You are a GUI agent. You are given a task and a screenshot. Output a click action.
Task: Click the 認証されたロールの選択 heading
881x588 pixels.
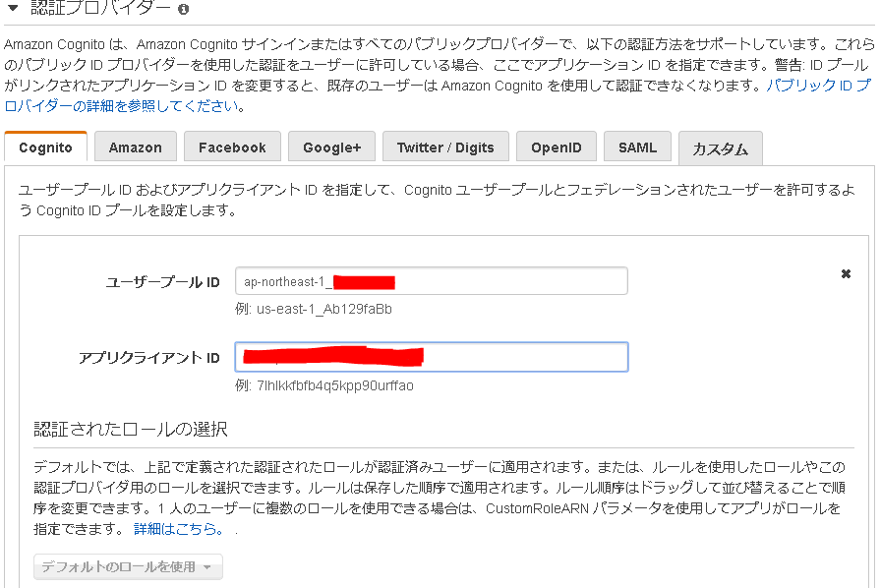tap(131, 429)
